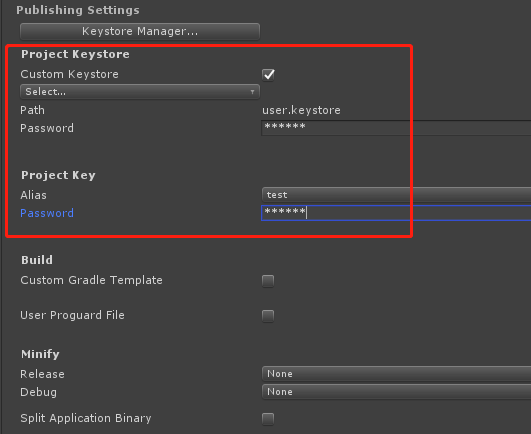Open the Alias dropdown showing test

pyautogui.click(x=396, y=195)
